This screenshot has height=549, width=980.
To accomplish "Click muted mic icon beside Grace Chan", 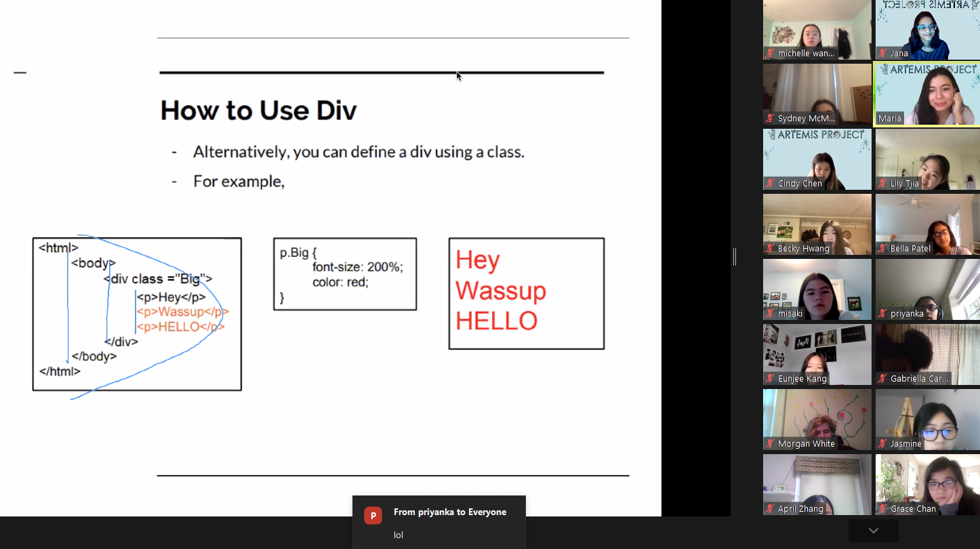I will (883, 508).
